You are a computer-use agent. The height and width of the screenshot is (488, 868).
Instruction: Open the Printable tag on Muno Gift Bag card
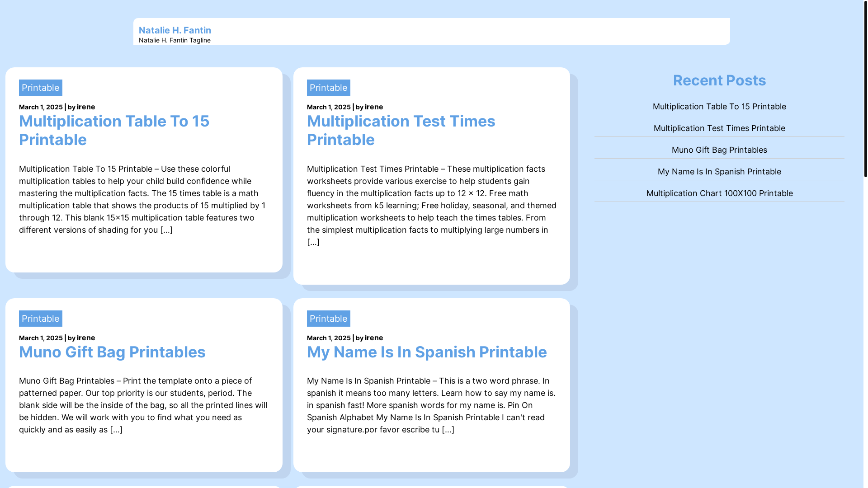tap(41, 319)
